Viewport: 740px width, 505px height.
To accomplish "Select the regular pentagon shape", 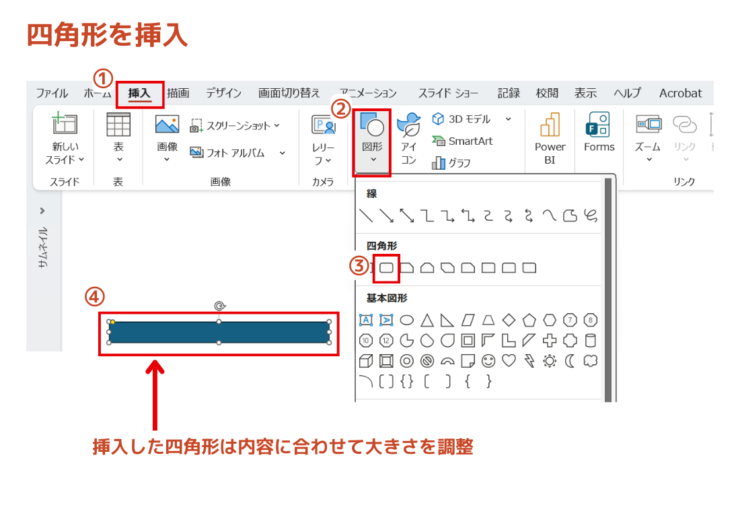I will click(529, 320).
